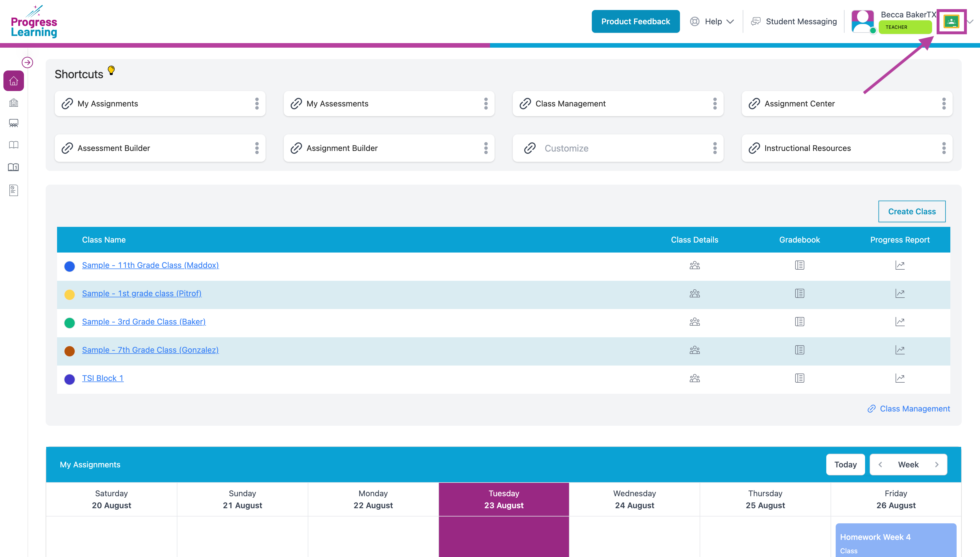
Task: Open the Homework Week 4 assignment
Action: pyautogui.click(x=896, y=540)
